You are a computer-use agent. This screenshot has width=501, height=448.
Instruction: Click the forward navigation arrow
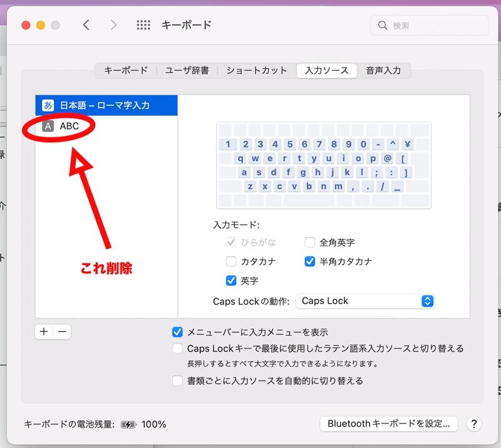[x=113, y=25]
